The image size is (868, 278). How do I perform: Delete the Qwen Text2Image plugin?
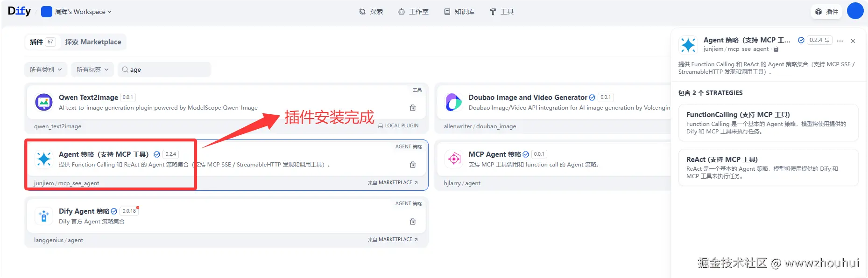pyautogui.click(x=413, y=108)
